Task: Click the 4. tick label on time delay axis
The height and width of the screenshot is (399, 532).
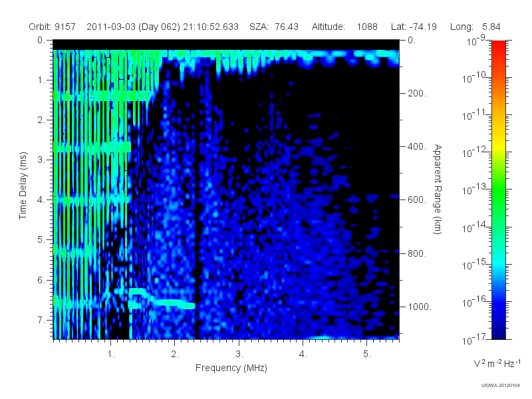Action: tap(41, 200)
